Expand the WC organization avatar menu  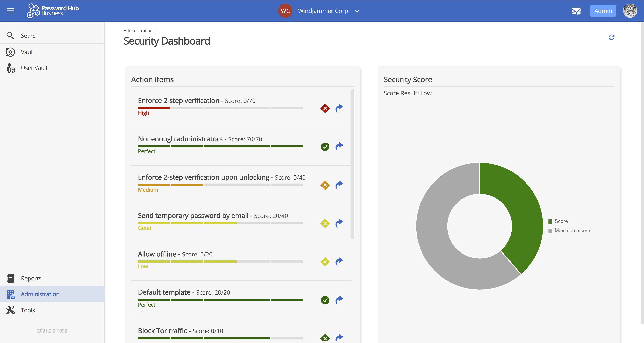click(285, 11)
